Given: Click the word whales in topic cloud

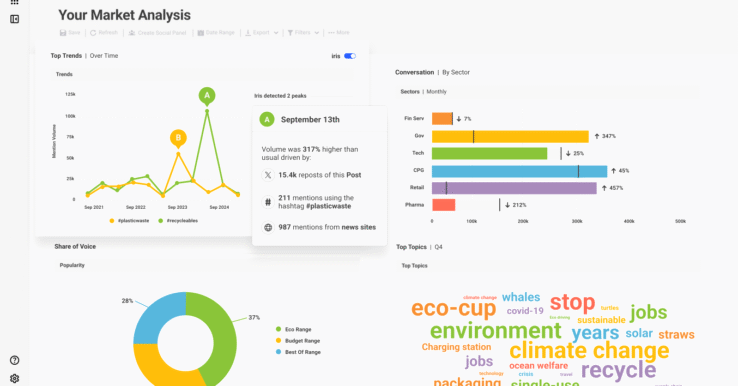Looking at the screenshot, I should pos(521,298).
